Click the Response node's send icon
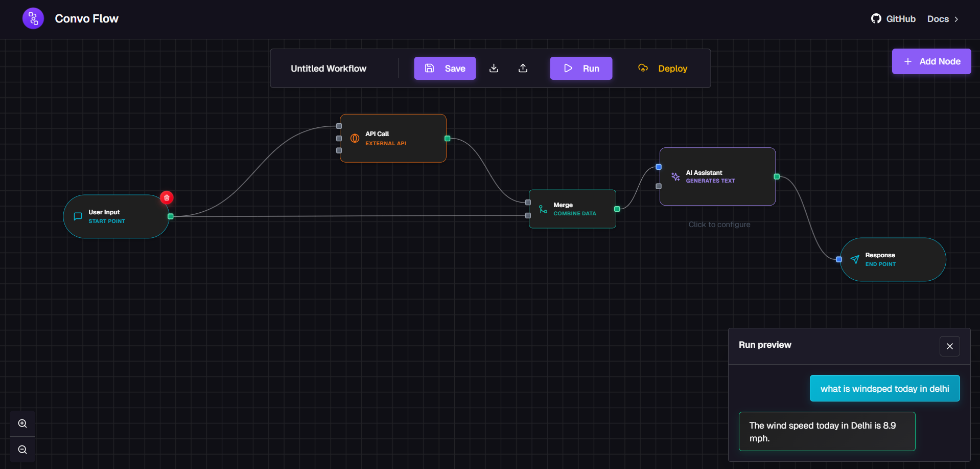 click(854, 259)
